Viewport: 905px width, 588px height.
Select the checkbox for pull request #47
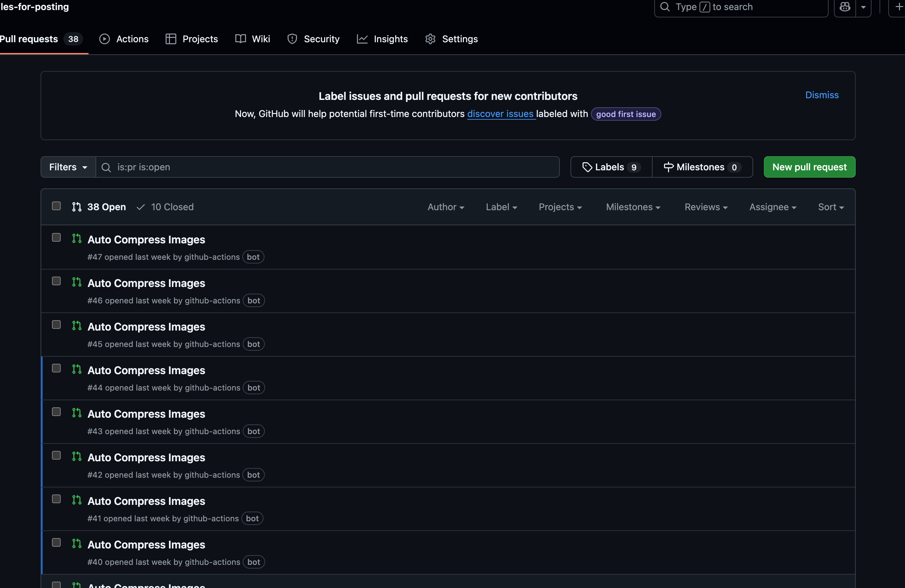(56, 237)
